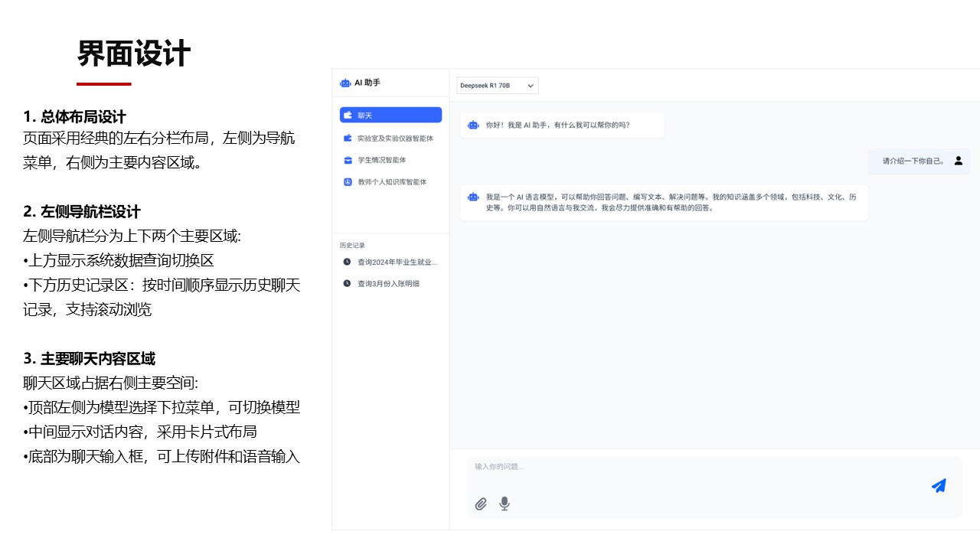This screenshot has height=551, width=980.
Task: Click the AI 助手 robot logo icon
Action: 345,83
